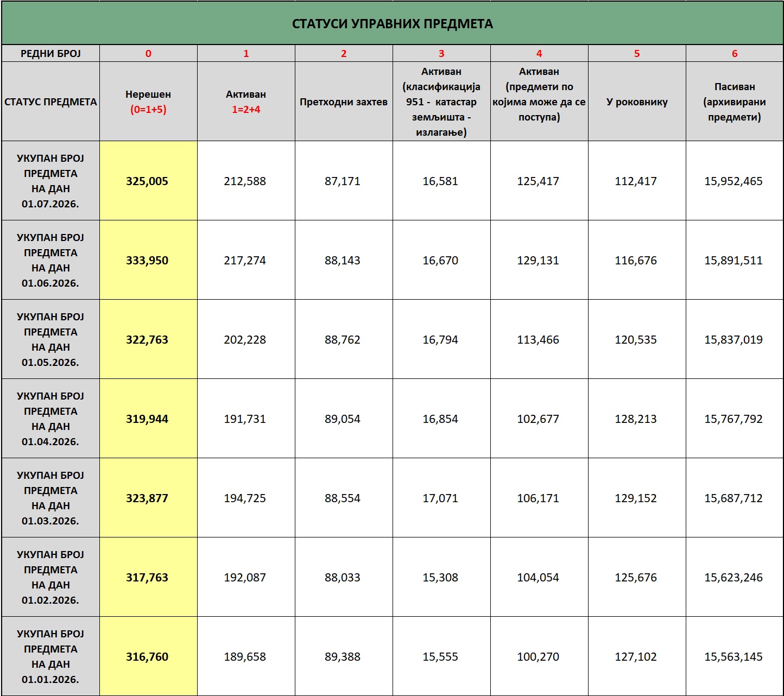Select the value 191,731
This screenshot has height=696, width=784.
pyautogui.click(x=245, y=419)
